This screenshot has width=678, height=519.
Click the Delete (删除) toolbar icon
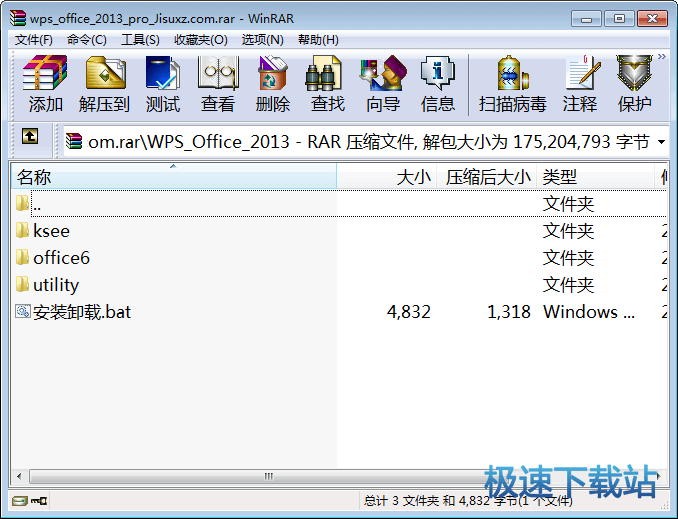click(x=272, y=73)
